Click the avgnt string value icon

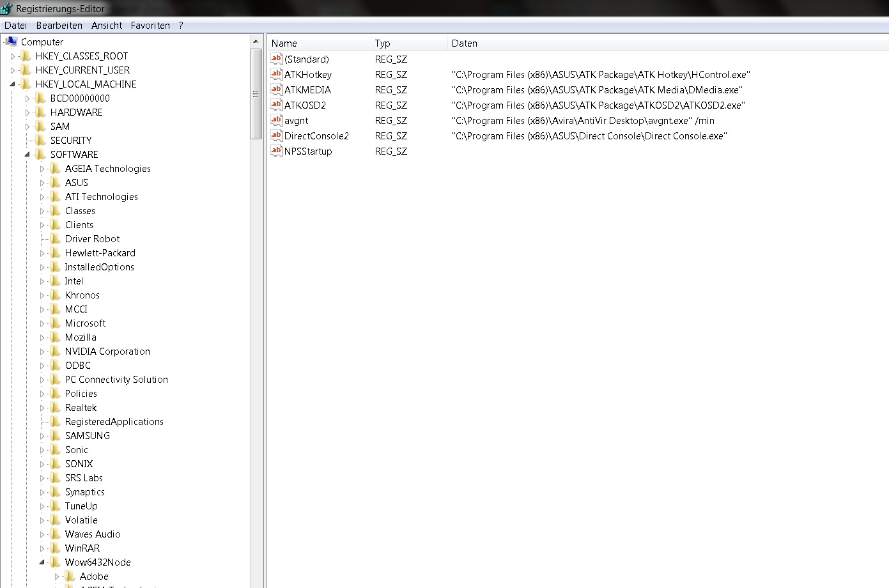point(276,120)
